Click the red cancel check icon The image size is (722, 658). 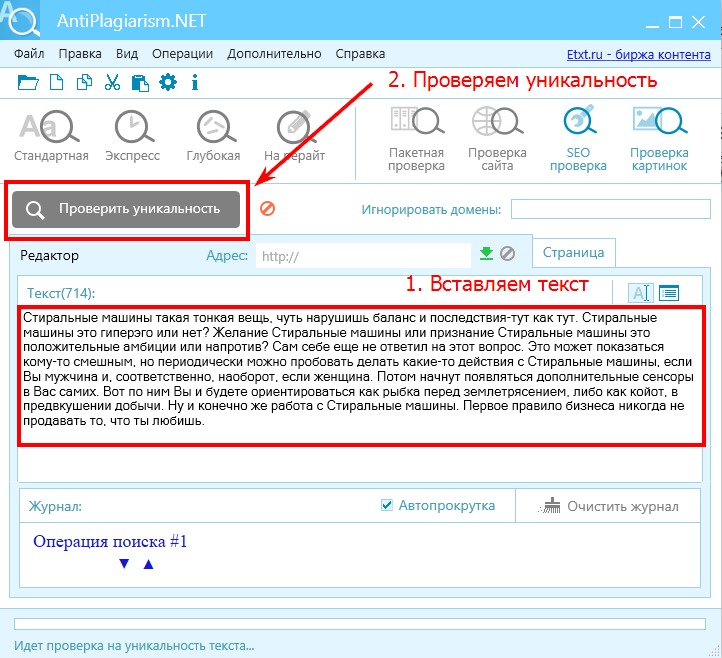267,209
